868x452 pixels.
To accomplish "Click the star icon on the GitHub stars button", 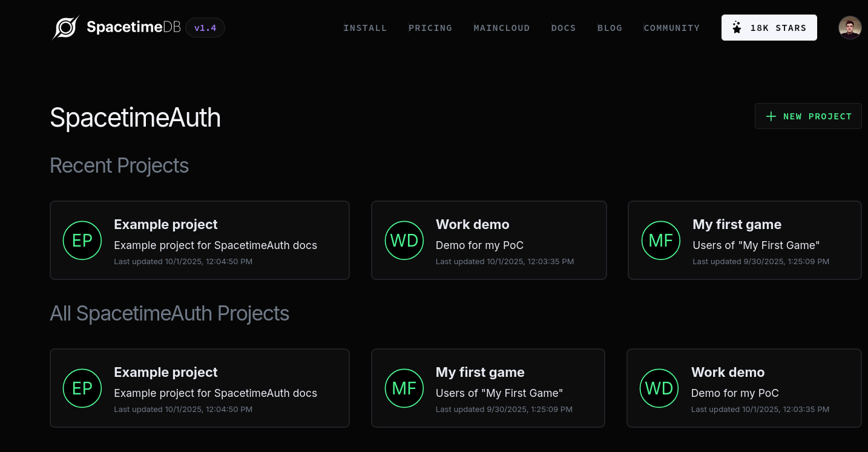I will (x=736, y=27).
